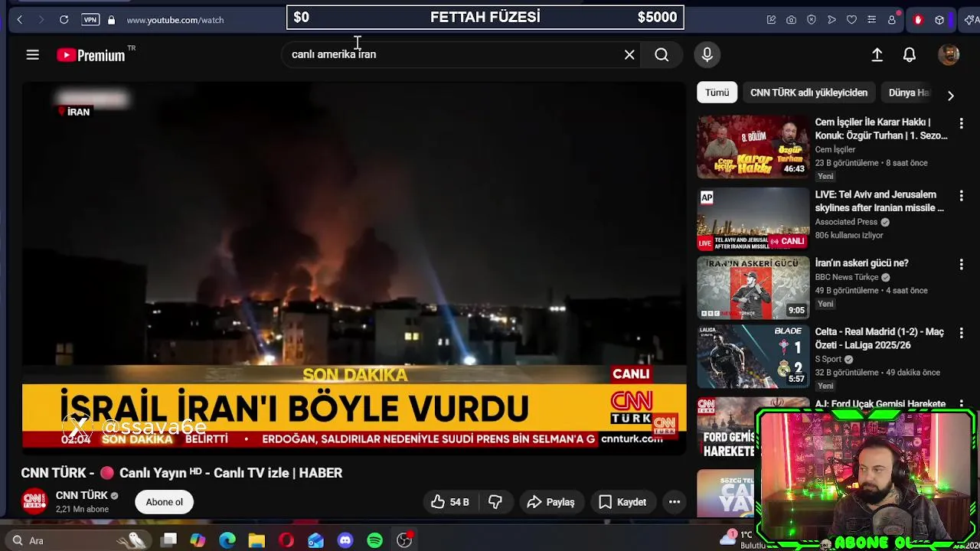Launch Copilot from taskbar
Screen dimensions: 980x551
198,540
